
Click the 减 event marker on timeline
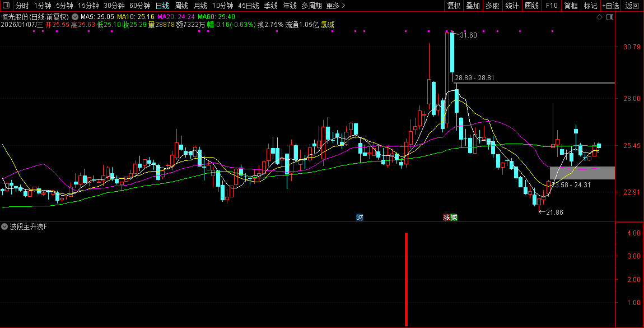(x=454, y=217)
